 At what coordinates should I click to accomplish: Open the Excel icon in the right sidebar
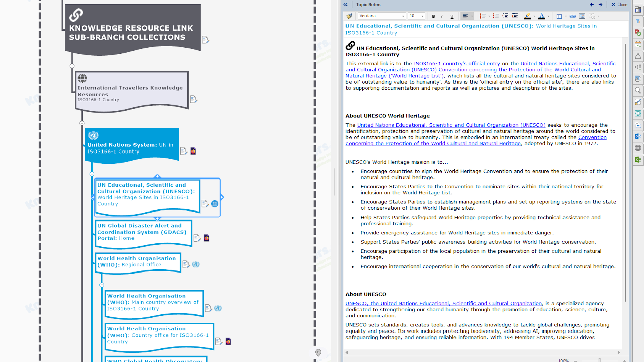click(638, 160)
